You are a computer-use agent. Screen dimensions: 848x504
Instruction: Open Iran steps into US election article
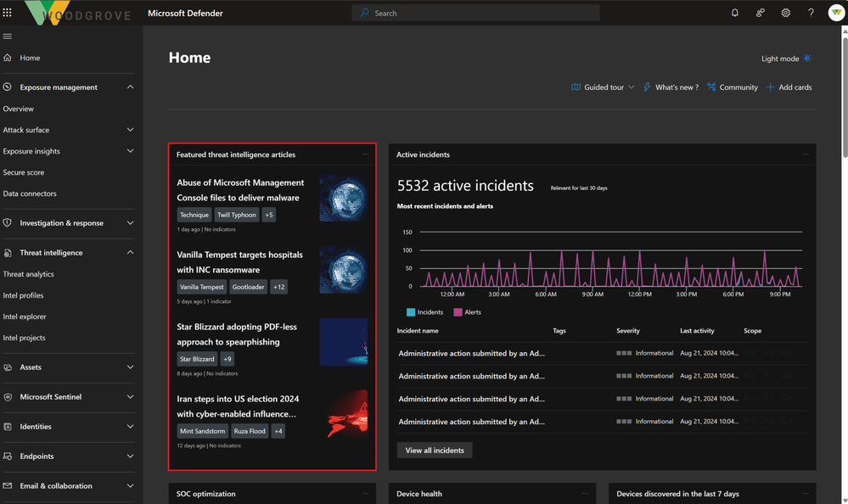(x=238, y=406)
